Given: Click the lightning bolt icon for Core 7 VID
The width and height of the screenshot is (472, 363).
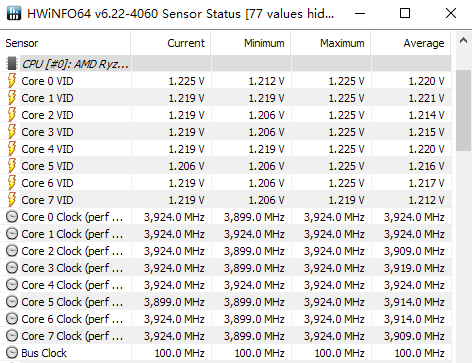Looking at the screenshot, I should [12, 200].
